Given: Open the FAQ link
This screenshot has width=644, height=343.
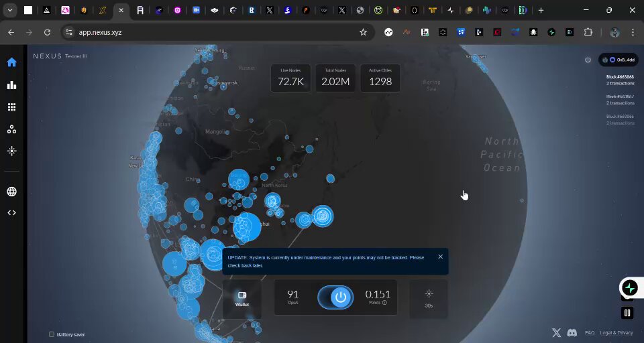Looking at the screenshot, I should 590,333.
